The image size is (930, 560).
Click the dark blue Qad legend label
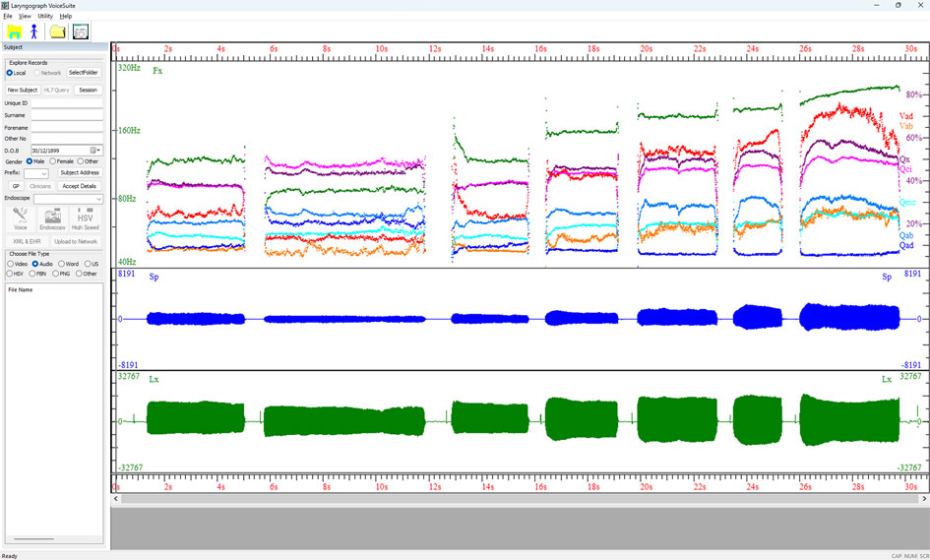tap(906, 246)
